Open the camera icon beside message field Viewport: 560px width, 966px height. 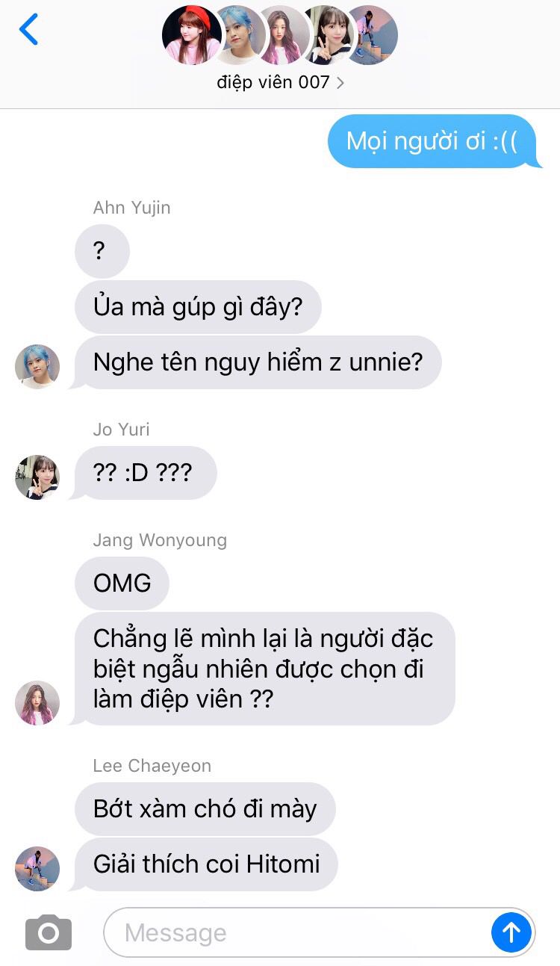tap(49, 932)
